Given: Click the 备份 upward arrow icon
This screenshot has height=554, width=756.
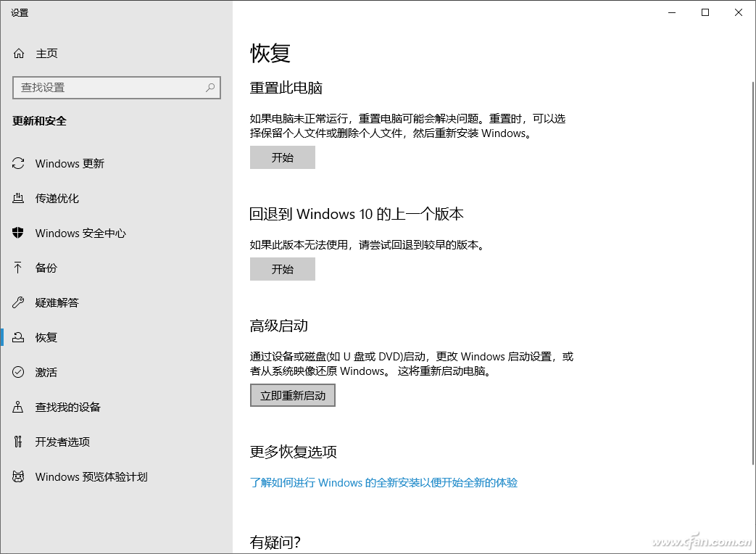Looking at the screenshot, I should [x=18, y=268].
